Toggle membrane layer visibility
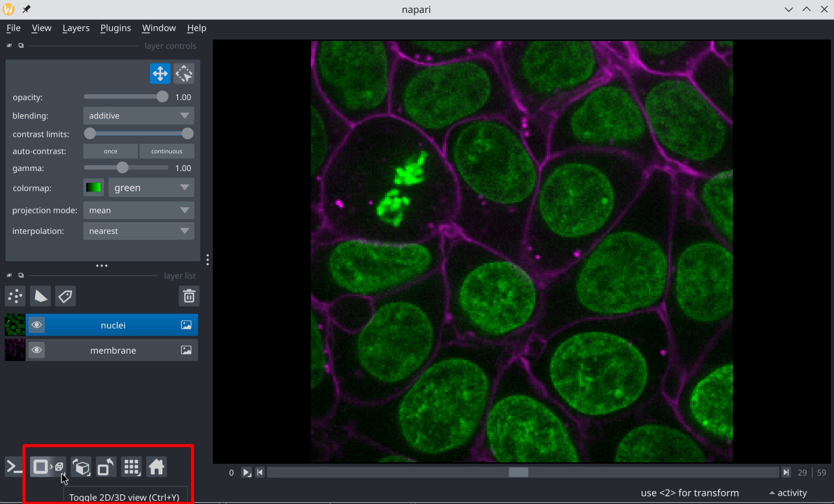 (37, 350)
